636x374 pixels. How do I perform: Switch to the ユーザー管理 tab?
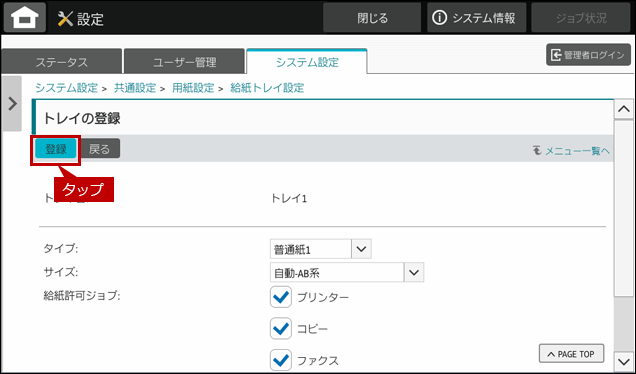(x=185, y=62)
